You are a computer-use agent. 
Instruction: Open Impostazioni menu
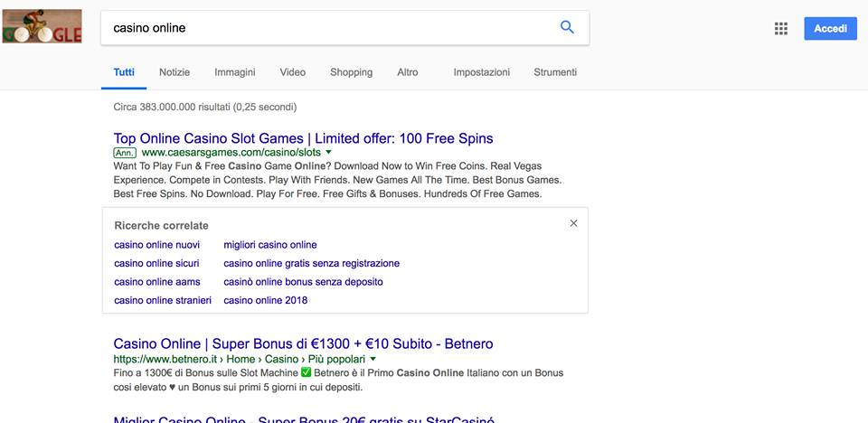[x=482, y=72]
